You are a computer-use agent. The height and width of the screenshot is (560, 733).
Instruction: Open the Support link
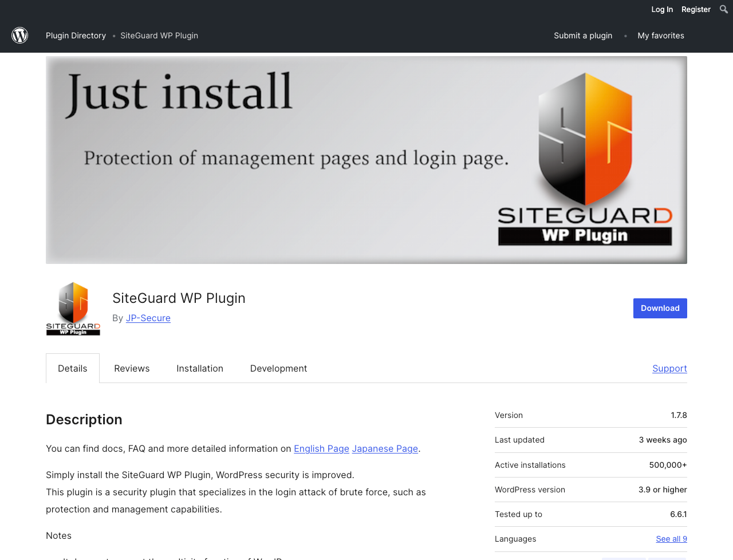[x=669, y=368]
